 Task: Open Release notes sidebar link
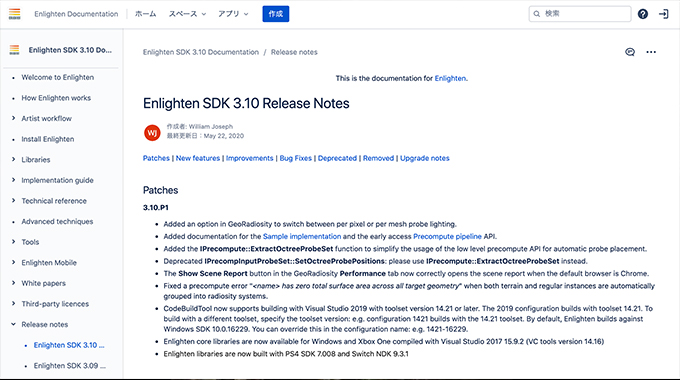pyautogui.click(x=45, y=324)
